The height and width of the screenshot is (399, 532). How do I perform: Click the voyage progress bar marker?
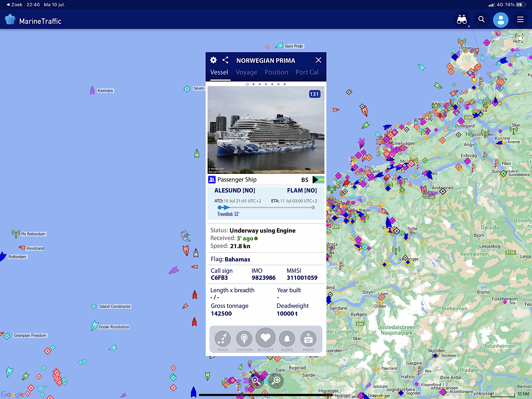(226, 207)
